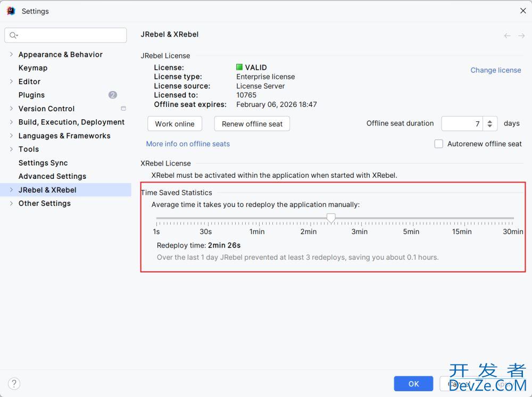Screen dimensions: 532x397
Task: Open Settings Sync page
Action: coord(43,163)
